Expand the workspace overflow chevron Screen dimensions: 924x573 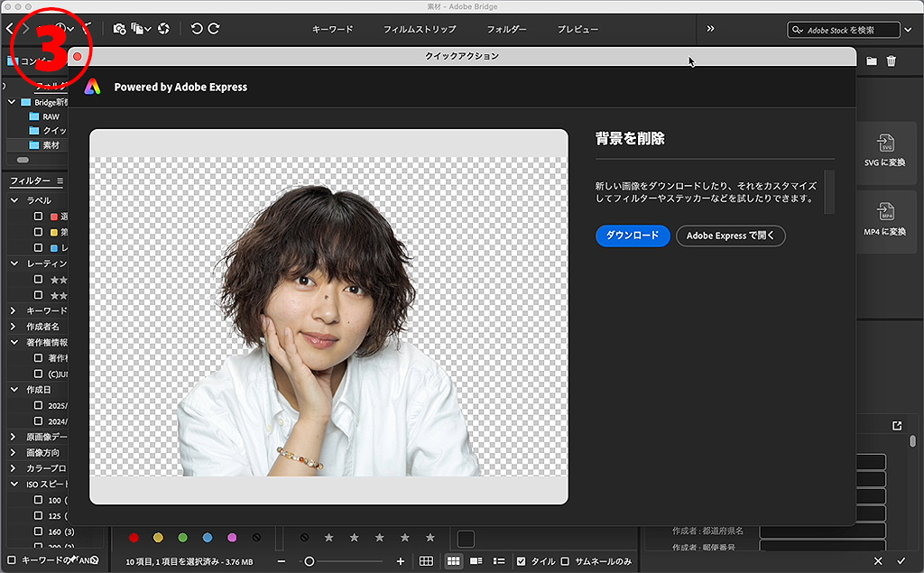(x=711, y=29)
